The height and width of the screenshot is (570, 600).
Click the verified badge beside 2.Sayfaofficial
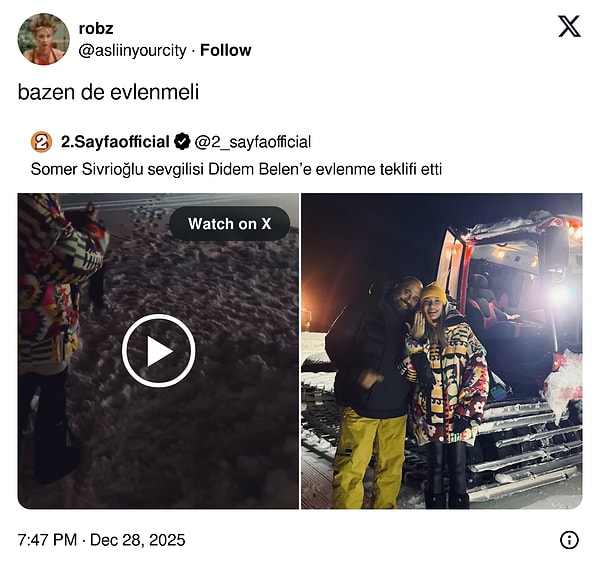(183, 141)
